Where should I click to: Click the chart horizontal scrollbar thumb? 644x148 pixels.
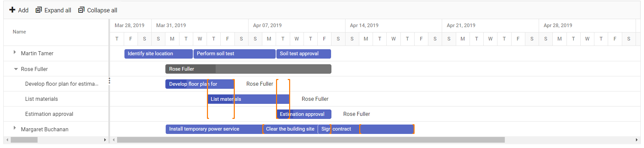tap(311, 140)
